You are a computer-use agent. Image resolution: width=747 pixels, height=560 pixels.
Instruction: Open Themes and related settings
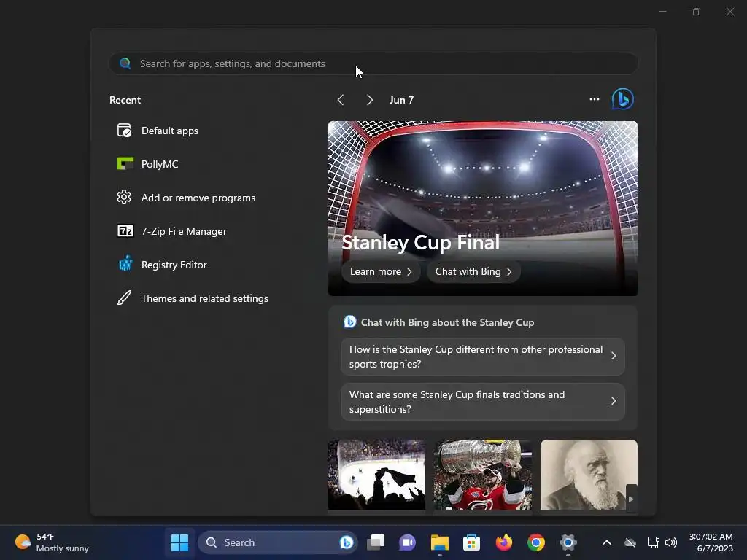pyautogui.click(x=205, y=298)
